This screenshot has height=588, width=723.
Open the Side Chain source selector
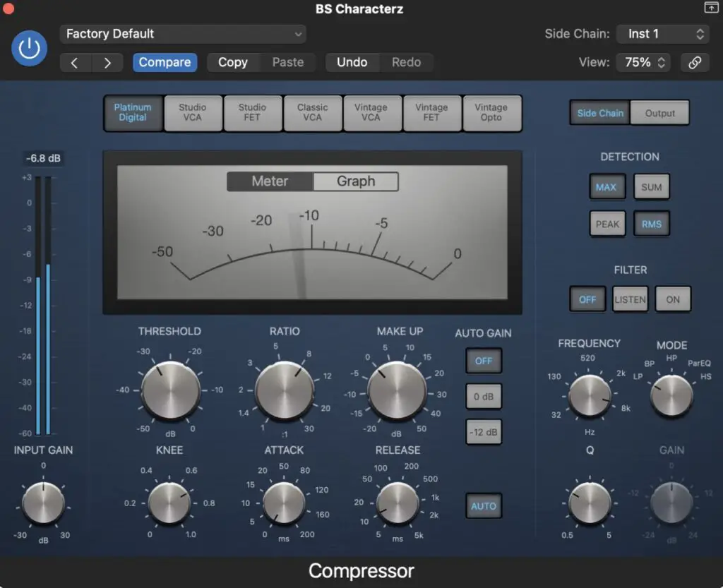tap(662, 33)
